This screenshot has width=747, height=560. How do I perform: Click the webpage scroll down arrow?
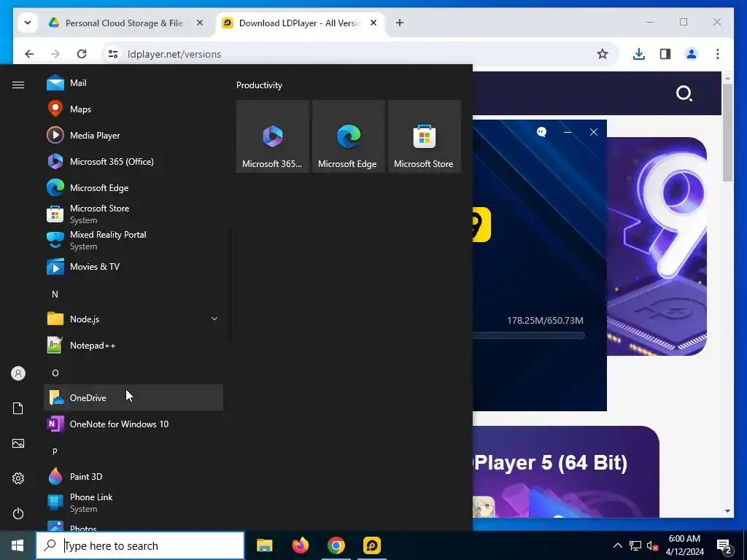pyautogui.click(x=727, y=511)
